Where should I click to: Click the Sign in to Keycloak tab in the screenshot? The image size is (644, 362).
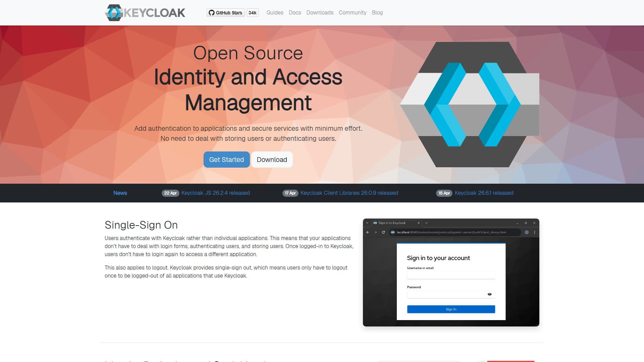(396, 223)
